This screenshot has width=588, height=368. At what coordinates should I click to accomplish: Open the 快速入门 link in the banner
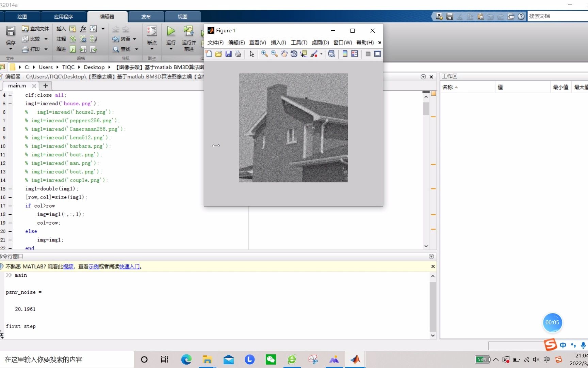click(128, 266)
